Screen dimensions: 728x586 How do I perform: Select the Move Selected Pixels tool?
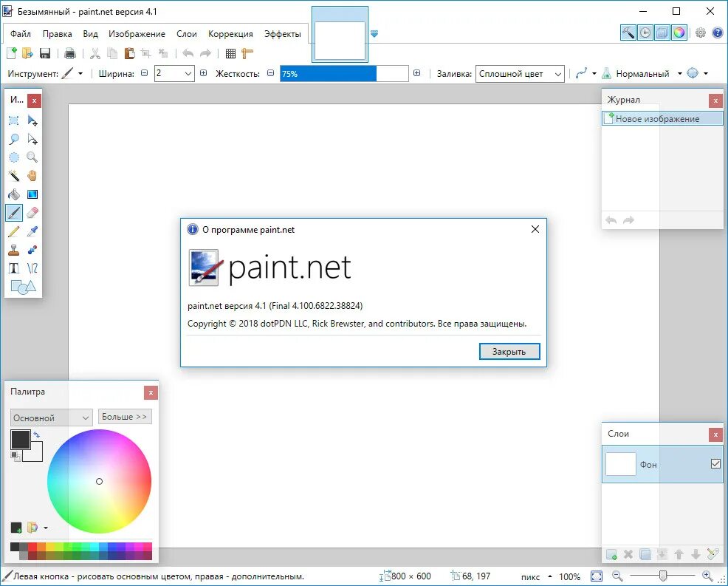point(32,121)
